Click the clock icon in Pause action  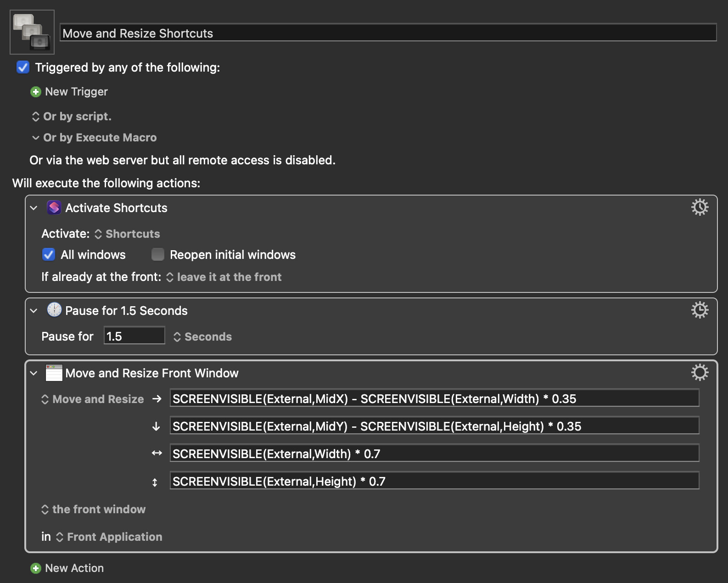(x=54, y=310)
